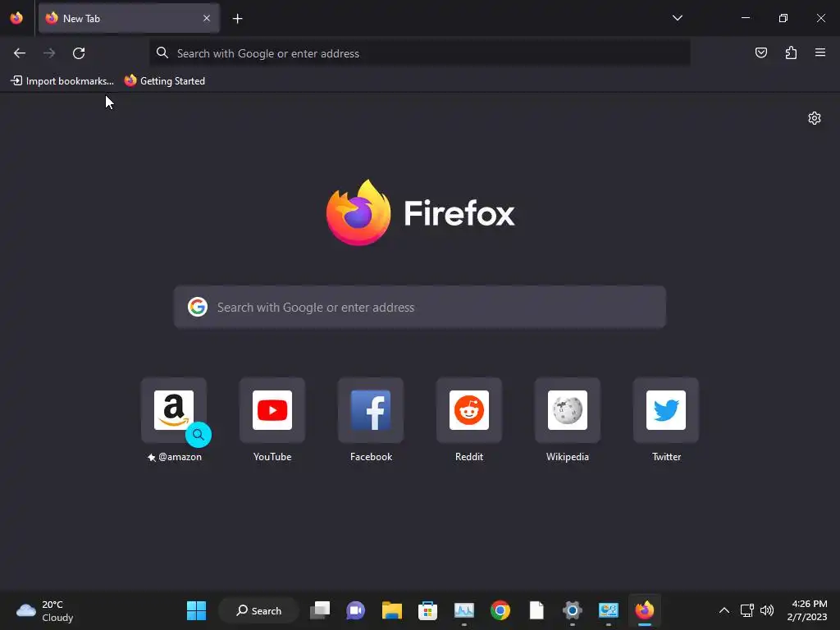Open new tab personalize gear
840x630 pixels.
(x=815, y=118)
